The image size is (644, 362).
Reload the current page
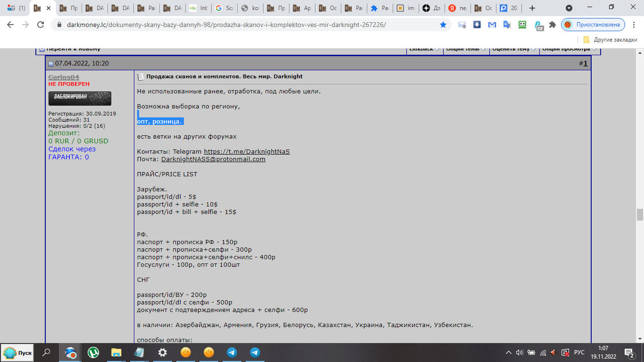click(41, 24)
